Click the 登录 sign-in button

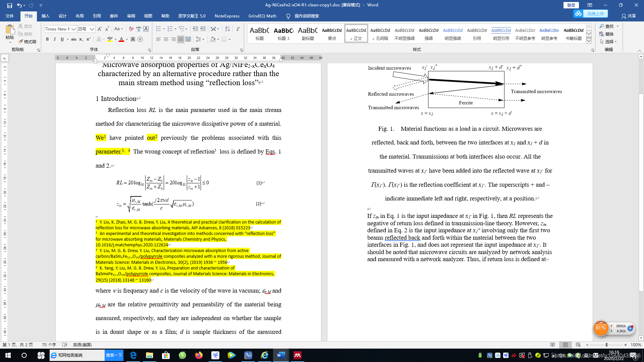[x=571, y=5]
